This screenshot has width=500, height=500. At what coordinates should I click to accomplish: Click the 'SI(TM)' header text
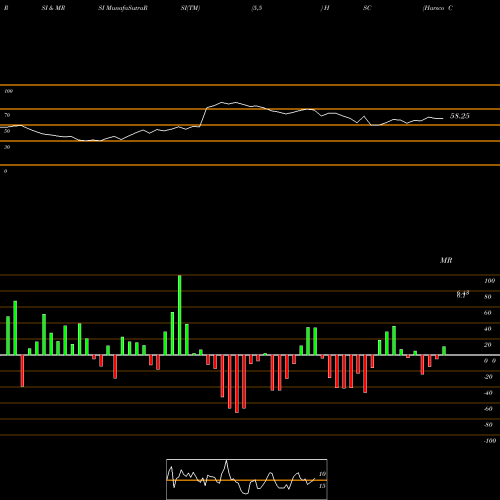tap(190, 8)
